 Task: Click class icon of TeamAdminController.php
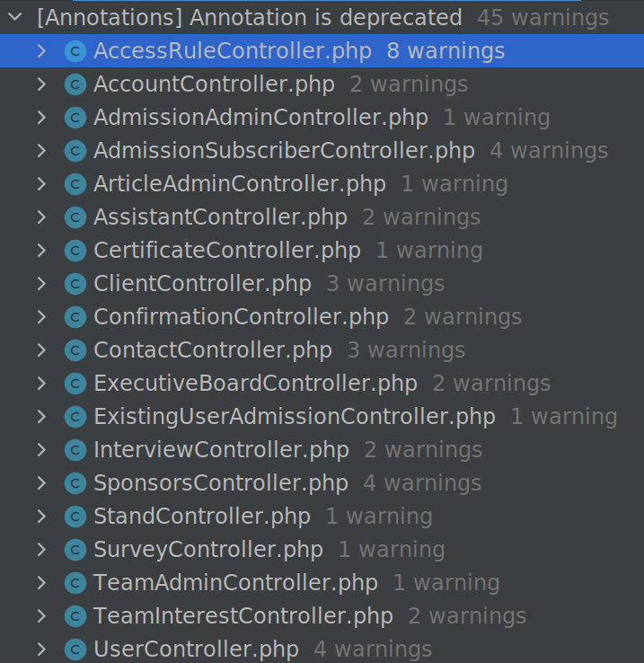[x=75, y=583]
